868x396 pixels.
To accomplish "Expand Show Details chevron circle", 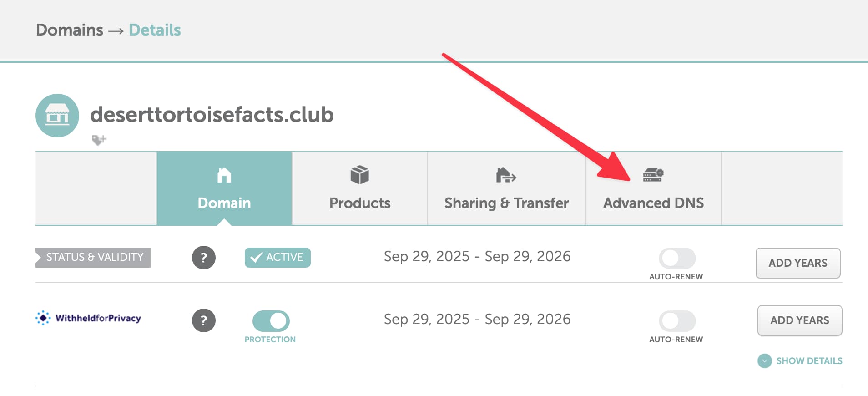I will (x=764, y=361).
